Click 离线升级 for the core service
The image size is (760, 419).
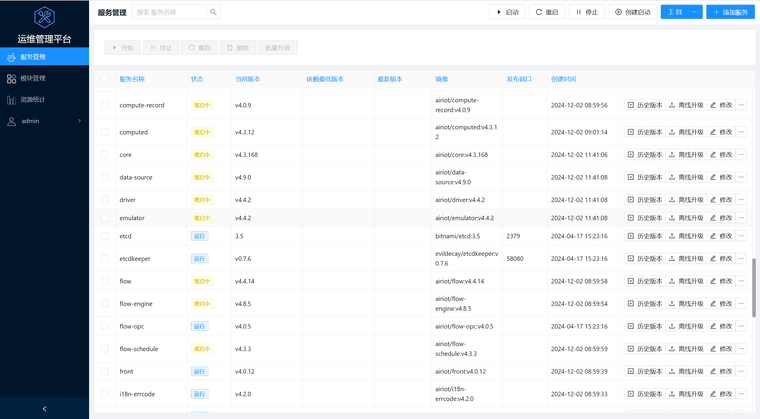click(x=686, y=155)
